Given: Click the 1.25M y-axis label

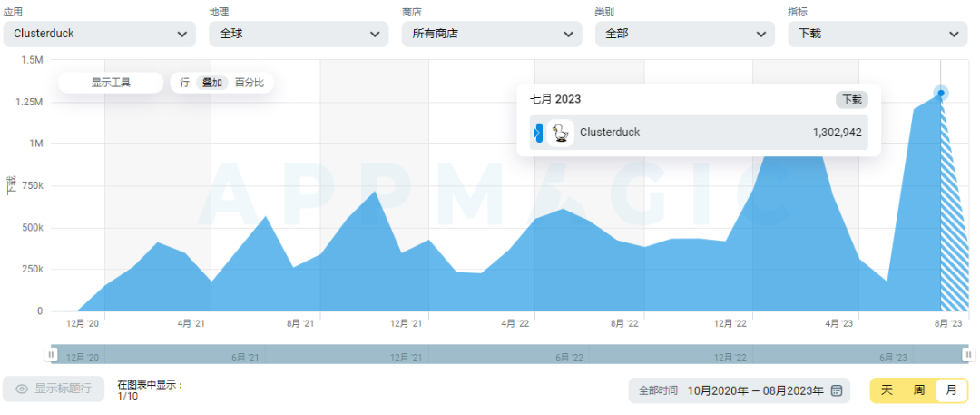Looking at the screenshot, I should point(28,102).
